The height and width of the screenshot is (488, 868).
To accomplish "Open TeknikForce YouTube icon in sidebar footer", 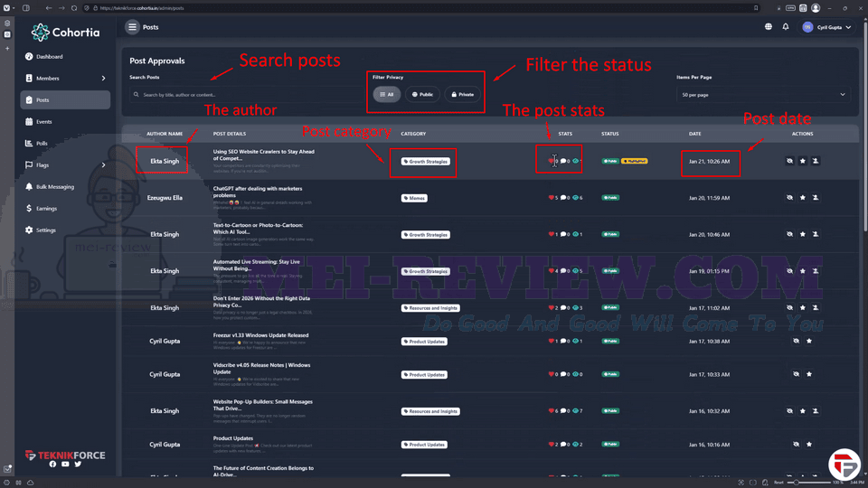I will 65,465.
